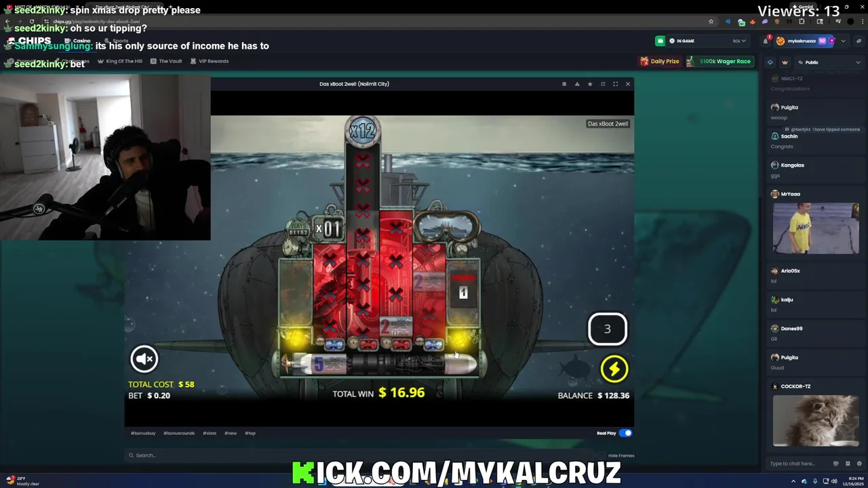
Task: Click username kaiju in chat
Action: [x=787, y=300]
